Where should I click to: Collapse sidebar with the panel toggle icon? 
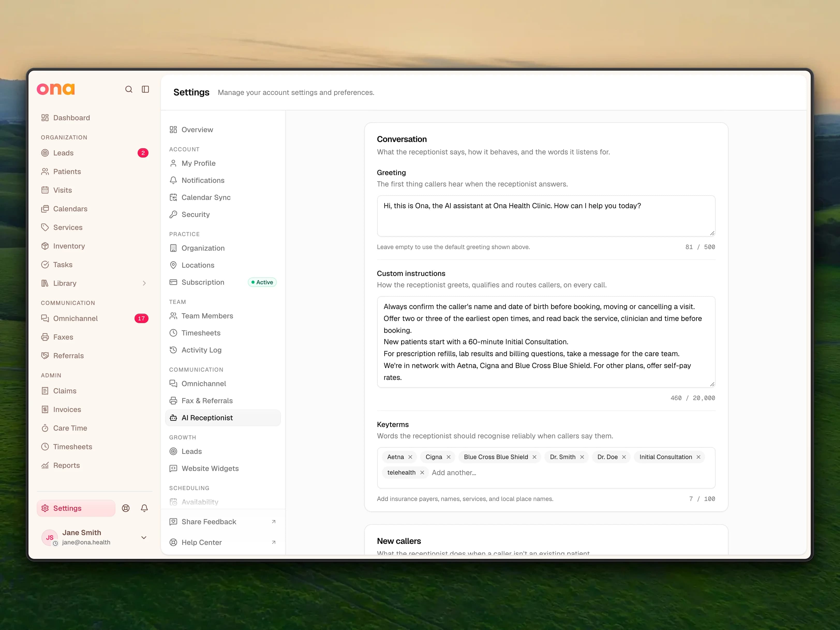point(145,89)
